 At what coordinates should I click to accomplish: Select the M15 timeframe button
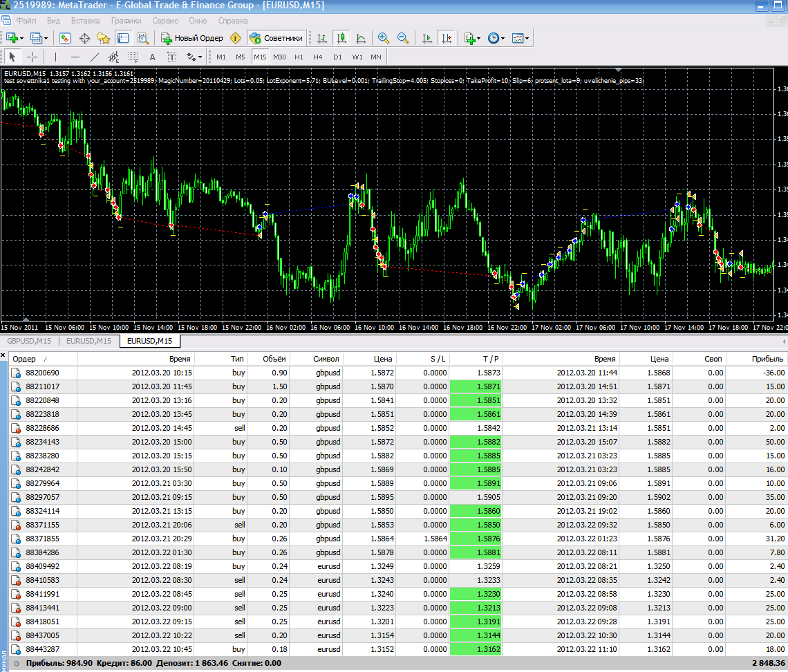click(260, 57)
